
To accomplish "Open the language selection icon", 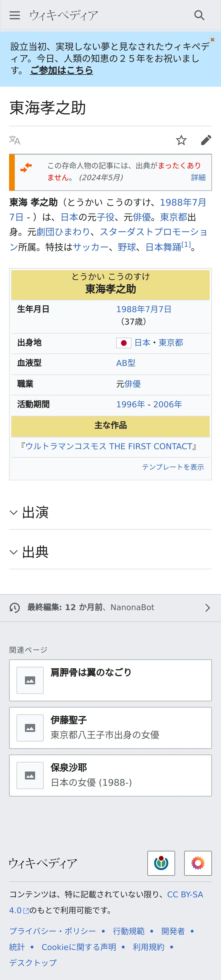I will tap(15, 140).
